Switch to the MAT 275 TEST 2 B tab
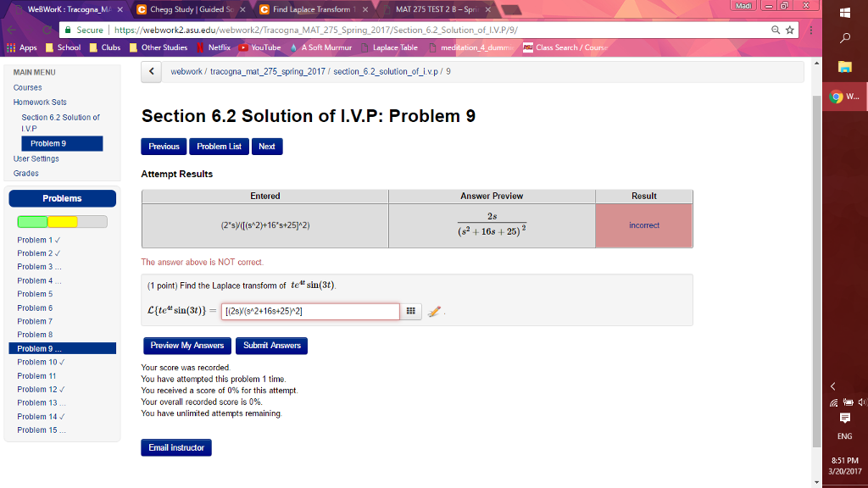 click(437, 9)
